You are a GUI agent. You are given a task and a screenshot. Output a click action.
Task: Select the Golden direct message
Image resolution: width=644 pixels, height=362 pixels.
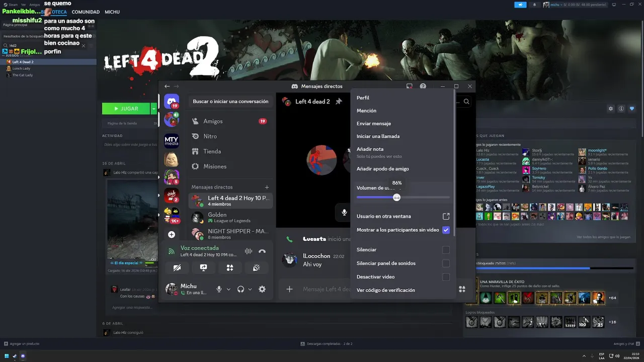coord(230,218)
